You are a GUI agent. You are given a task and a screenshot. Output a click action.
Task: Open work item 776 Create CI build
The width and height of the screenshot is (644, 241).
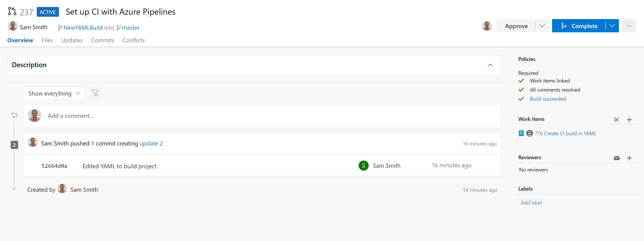click(x=565, y=133)
